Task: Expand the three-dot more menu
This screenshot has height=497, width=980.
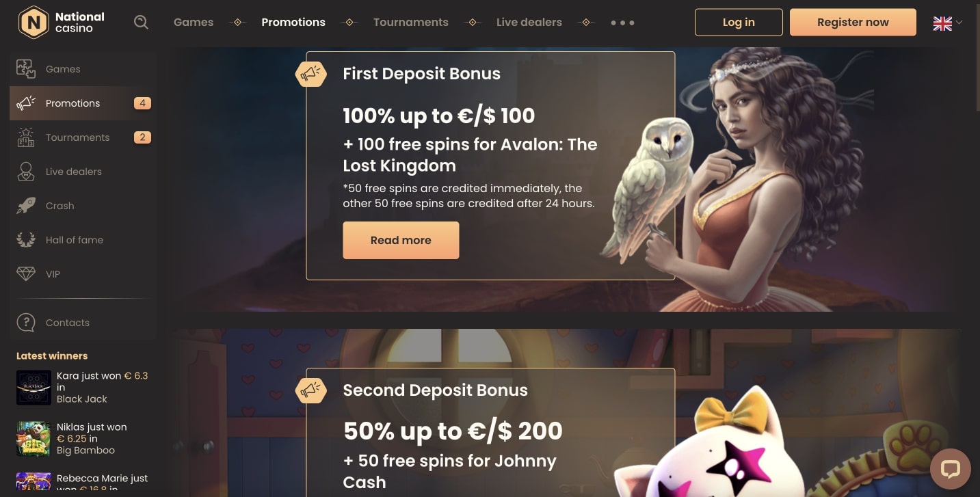Action: [622, 23]
